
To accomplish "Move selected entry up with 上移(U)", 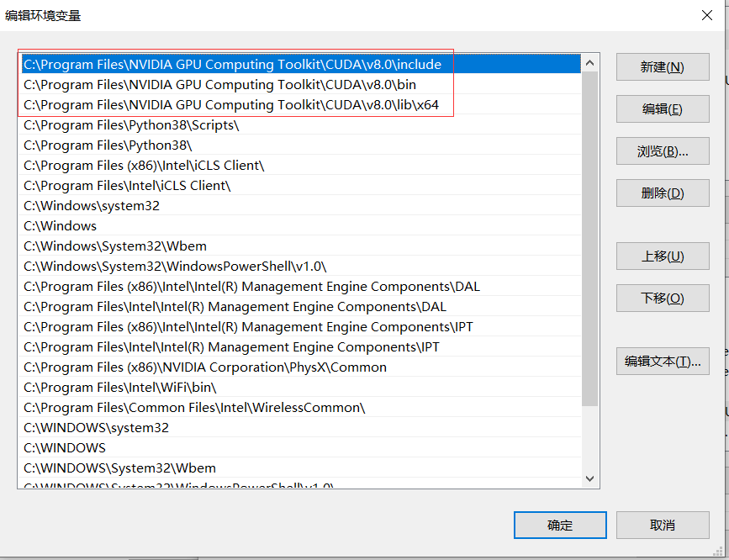I will pyautogui.click(x=662, y=256).
